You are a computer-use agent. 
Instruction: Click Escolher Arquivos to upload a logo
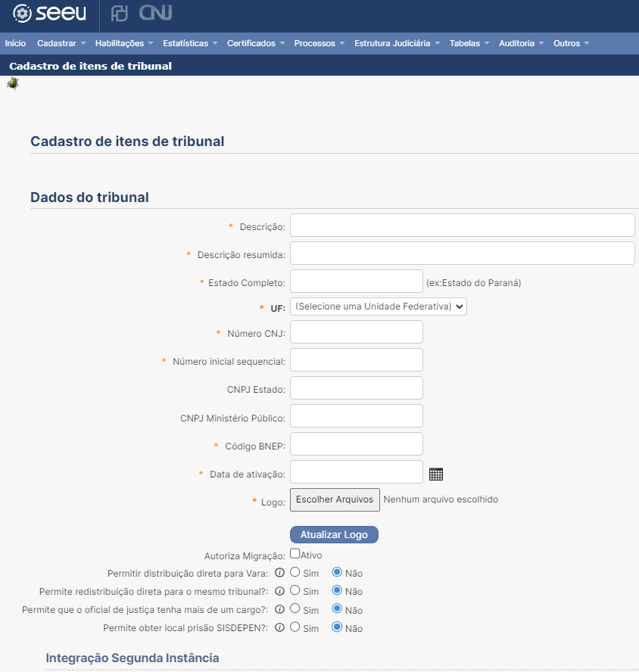pos(335,499)
